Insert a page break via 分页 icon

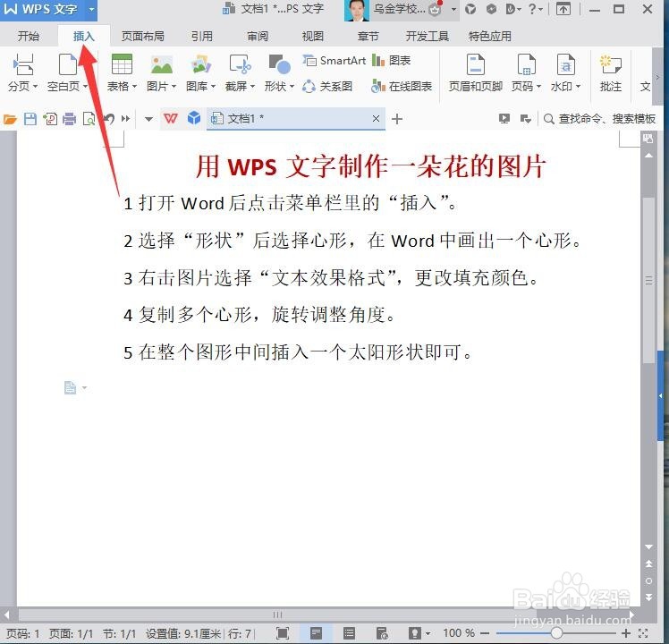point(23,64)
